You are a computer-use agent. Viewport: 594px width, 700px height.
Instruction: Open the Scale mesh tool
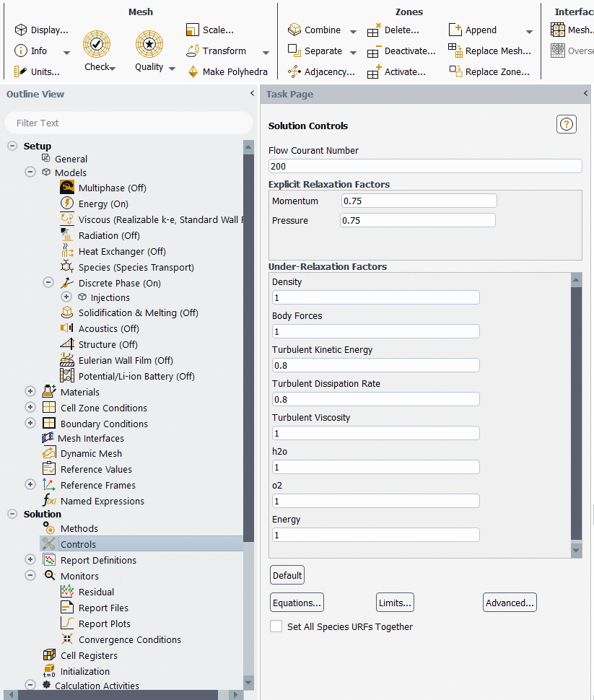pos(193,30)
